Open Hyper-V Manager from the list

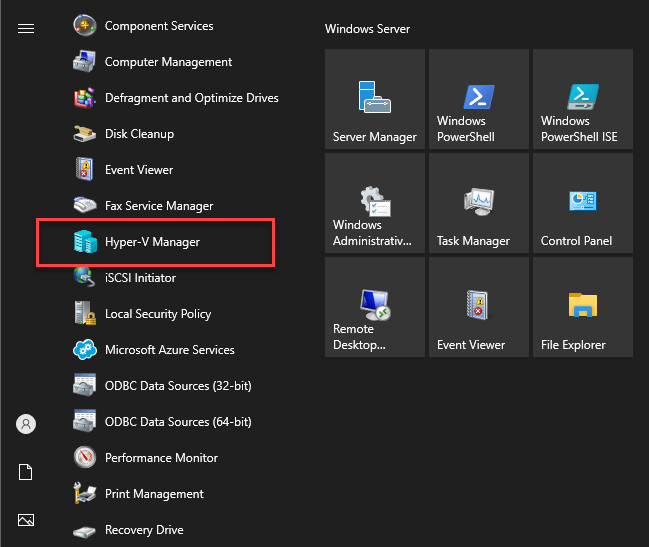click(156, 242)
